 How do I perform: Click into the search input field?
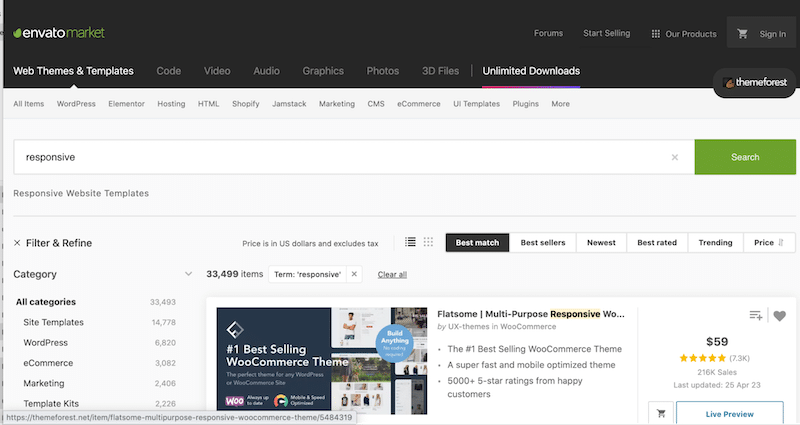tap(340, 157)
